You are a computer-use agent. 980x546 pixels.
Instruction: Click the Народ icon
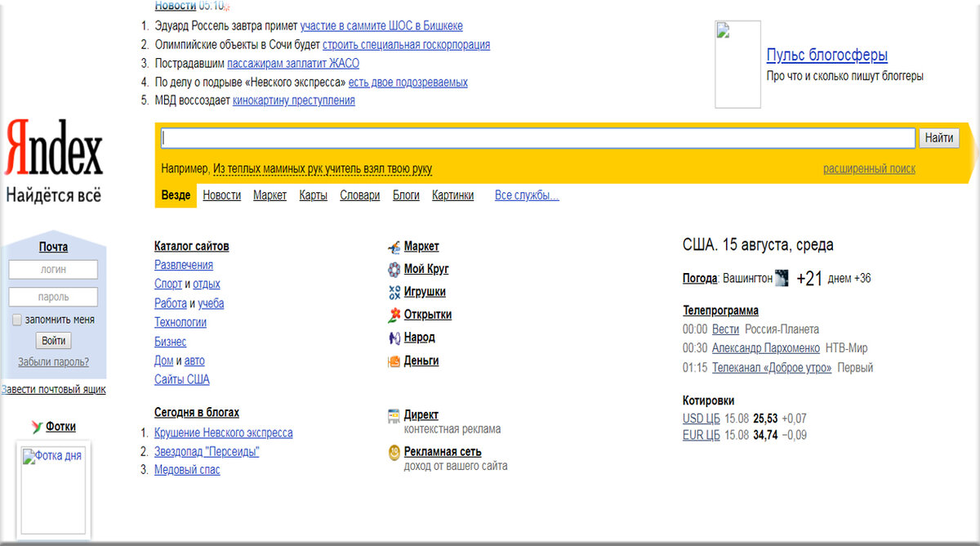pos(394,338)
